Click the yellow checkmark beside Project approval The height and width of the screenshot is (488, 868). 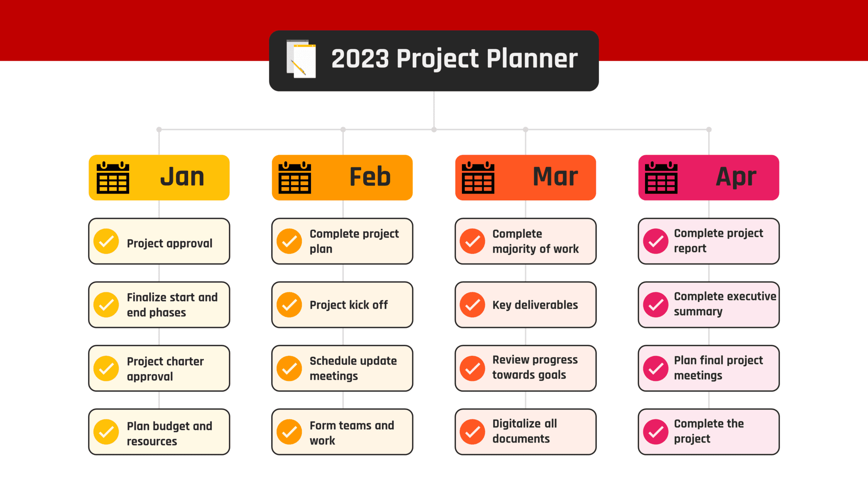[x=106, y=241]
